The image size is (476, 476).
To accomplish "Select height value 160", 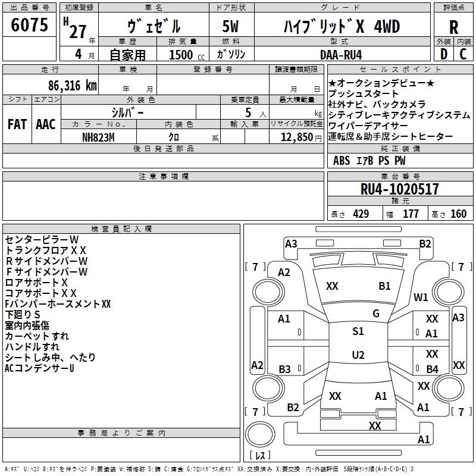I will point(458,214).
